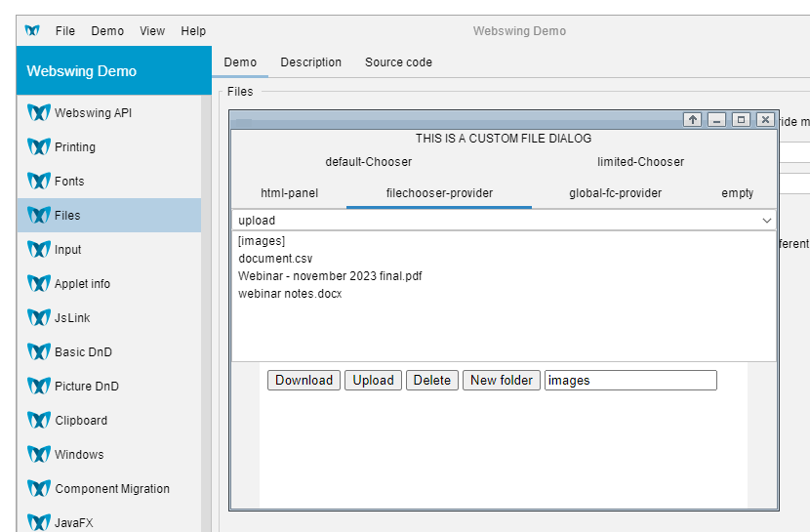This screenshot has height=532, width=810.
Task: Click the icon beside Basic DnD
Action: 39,351
